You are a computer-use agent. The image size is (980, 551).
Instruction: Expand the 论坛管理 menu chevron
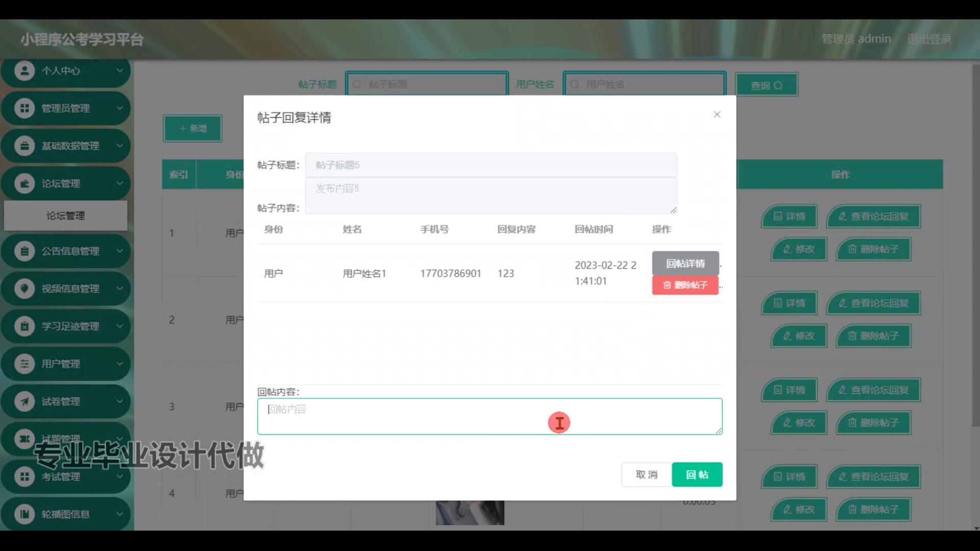pyautogui.click(x=119, y=183)
